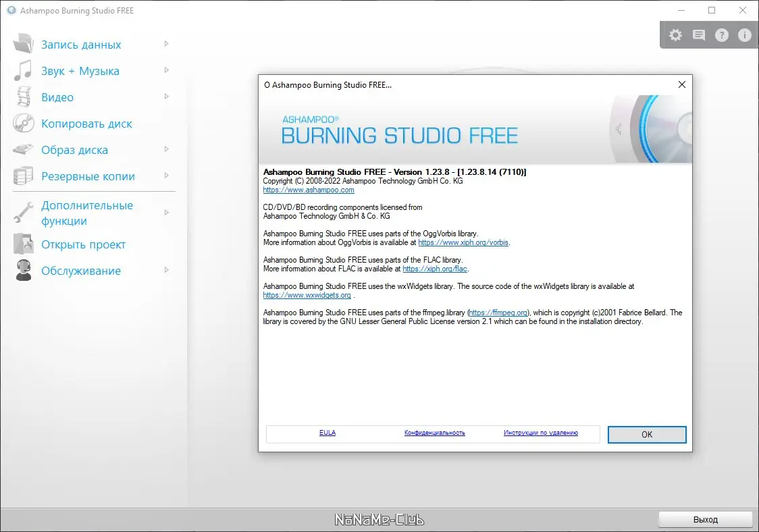Click the info icon in top-right toolbar
Image resolution: width=759 pixels, height=532 pixels.
[x=744, y=35]
